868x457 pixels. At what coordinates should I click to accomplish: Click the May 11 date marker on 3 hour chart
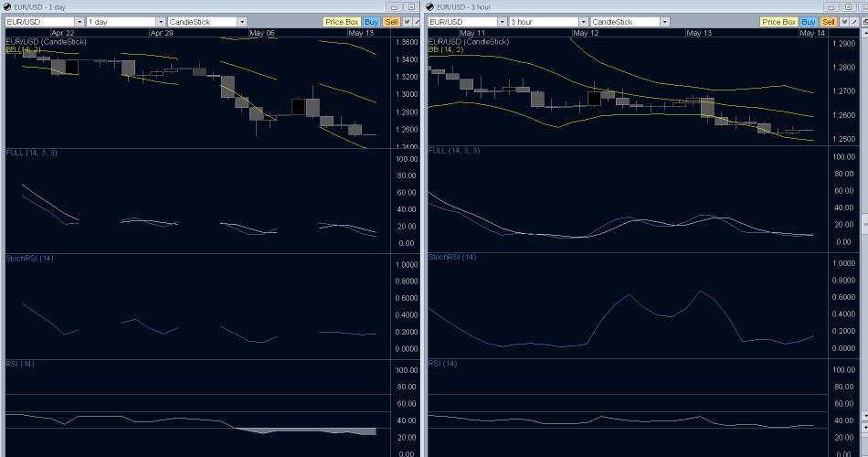pos(472,33)
